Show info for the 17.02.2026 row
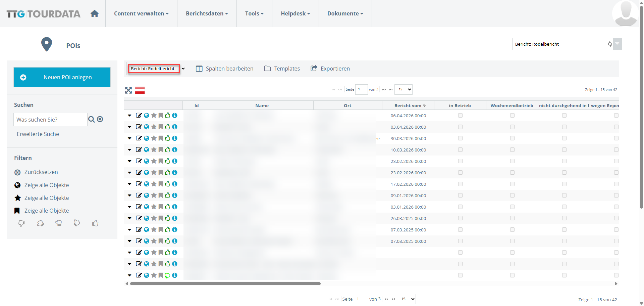This screenshot has width=644, height=306. [x=175, y=184]
